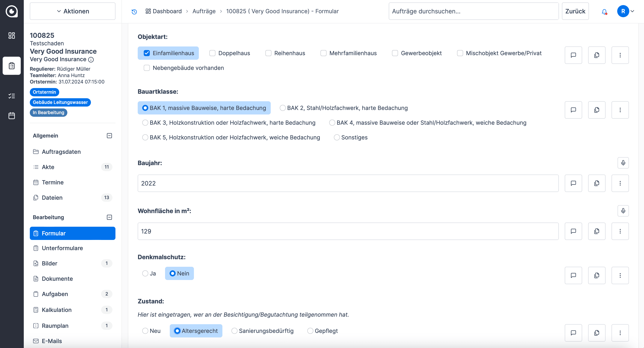This screenshot has height=348, width=644.
Task: Click info icon next to Very Good Insurance
Action: click(x=91, y=60)
